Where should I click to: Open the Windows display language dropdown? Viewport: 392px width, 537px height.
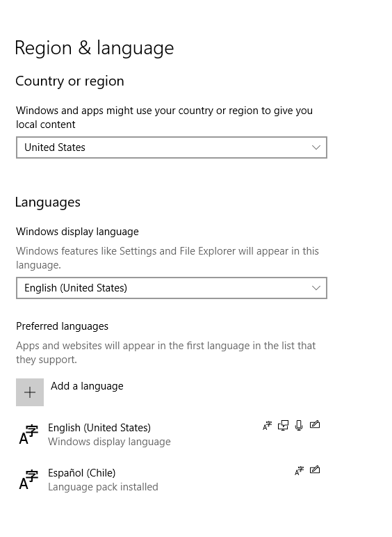click(172, 288)
